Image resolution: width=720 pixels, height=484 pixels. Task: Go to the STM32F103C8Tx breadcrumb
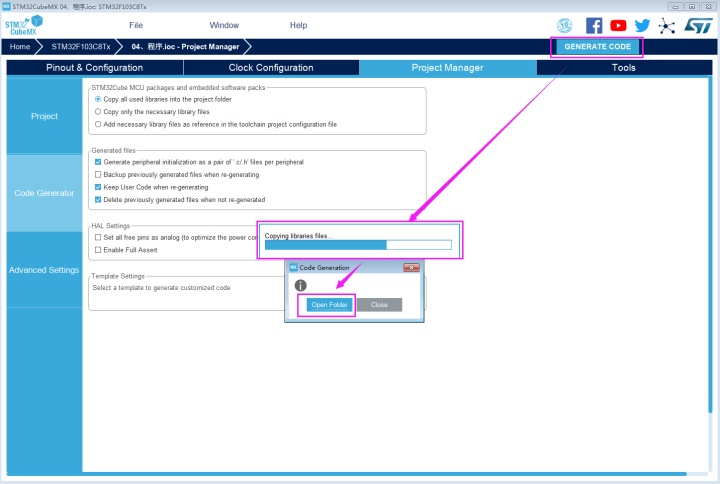(x=81, y=46)
